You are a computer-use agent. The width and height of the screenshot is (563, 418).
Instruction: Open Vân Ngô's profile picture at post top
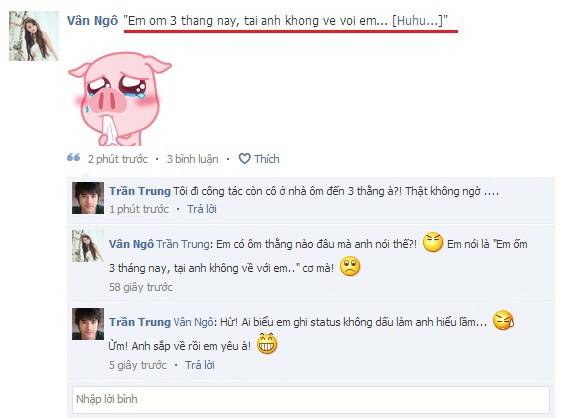(x=34, y=36)
